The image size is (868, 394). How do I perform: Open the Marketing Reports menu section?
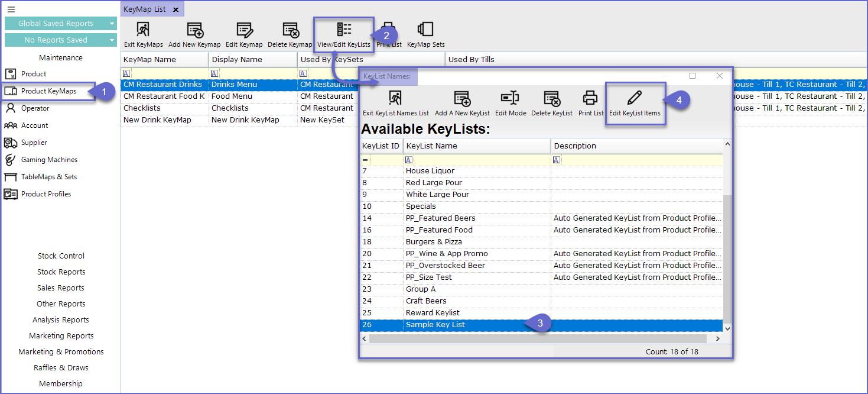click(61, 336)
